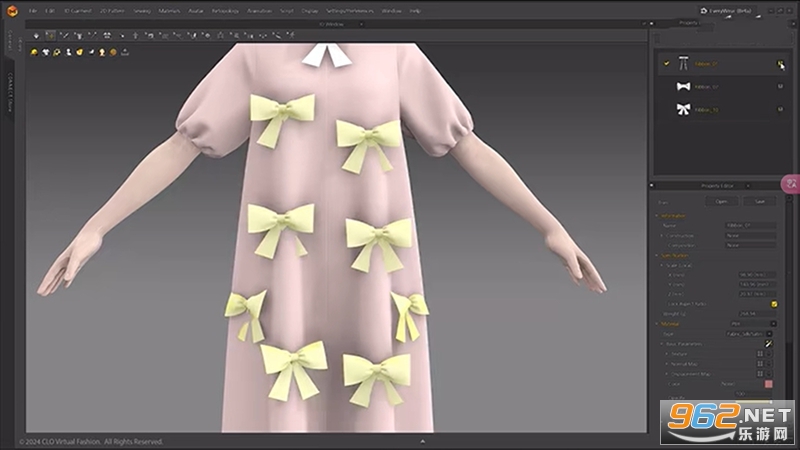Close the Property Editor tab
The height and width of the screenshot is (450, 800).
[x=748, y=186]
